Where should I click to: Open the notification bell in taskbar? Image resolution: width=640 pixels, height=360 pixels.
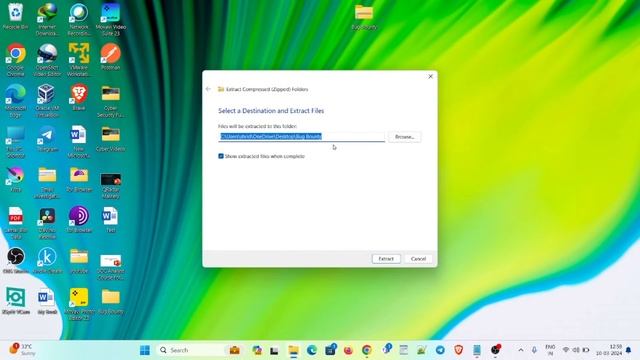coord(629,350)
